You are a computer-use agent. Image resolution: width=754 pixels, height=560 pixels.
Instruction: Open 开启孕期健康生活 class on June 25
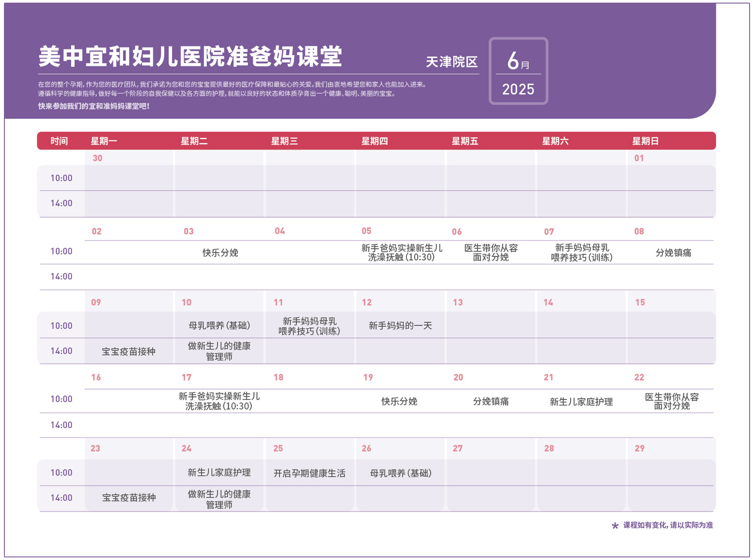(x=309, y=473)
